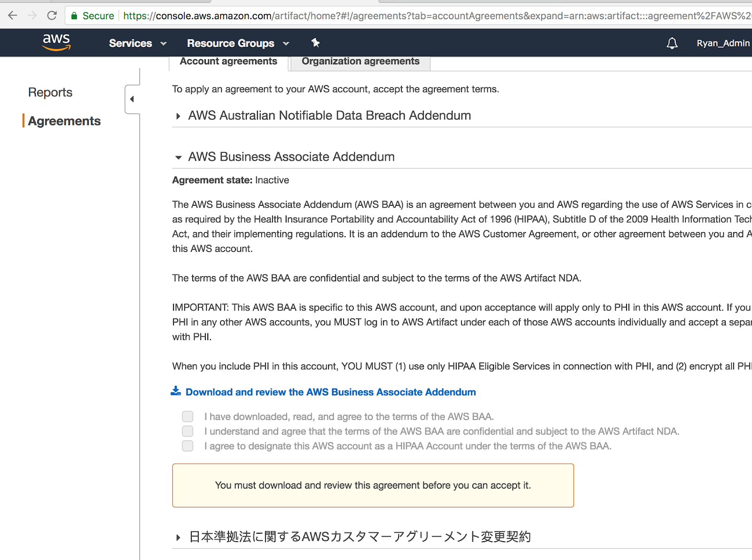Screen dimensions: 752x560
Task: Download and review the AWS Business Associate Addendum
Action: [x=331, y=392]
